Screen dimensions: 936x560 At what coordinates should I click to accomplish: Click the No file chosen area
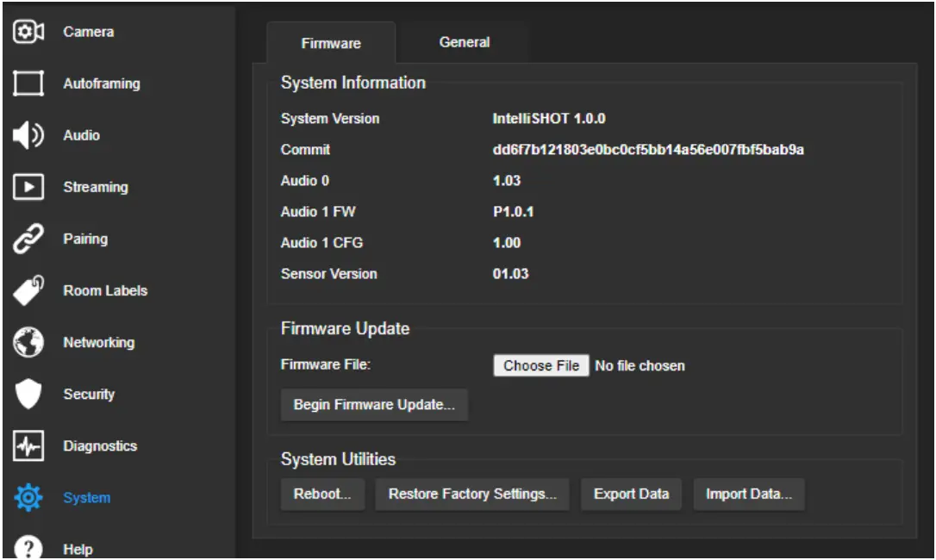(638, 365)
